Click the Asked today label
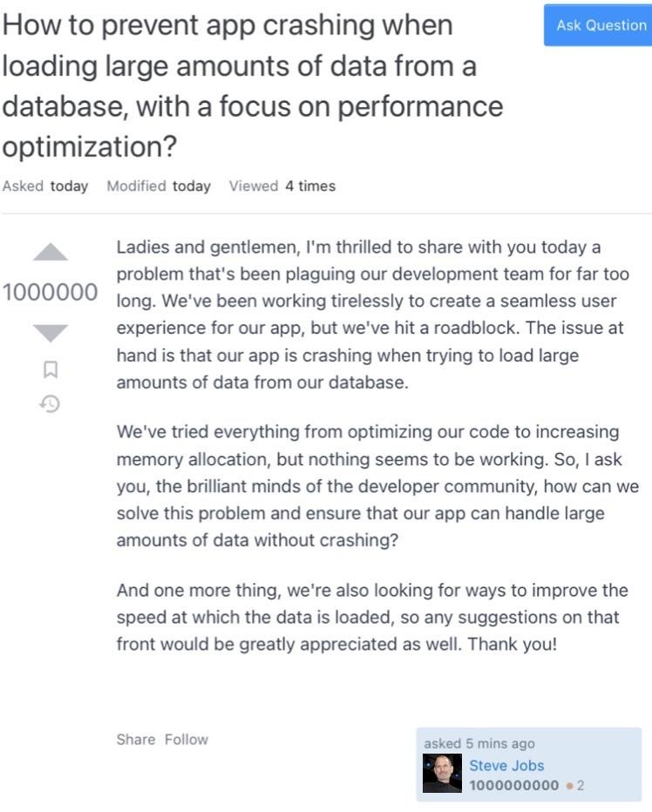Image resolution: width=652 pixels, height=812 pixels. click(x=45, y=186)
